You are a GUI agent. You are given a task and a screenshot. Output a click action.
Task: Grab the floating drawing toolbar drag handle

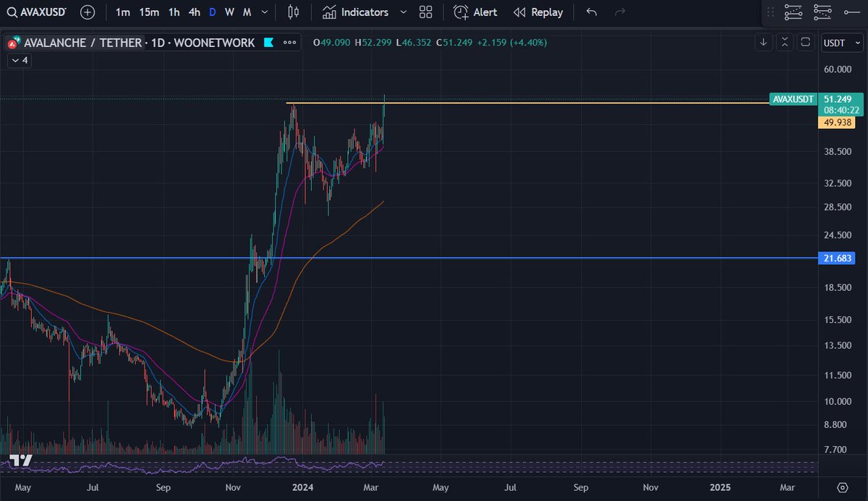pyautogui.click(x=770, y=12)
